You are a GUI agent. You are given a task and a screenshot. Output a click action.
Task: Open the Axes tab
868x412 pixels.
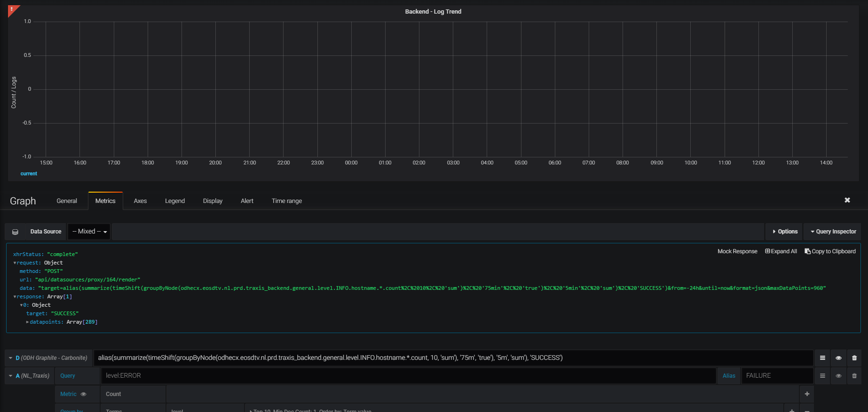tap(140, 201)
